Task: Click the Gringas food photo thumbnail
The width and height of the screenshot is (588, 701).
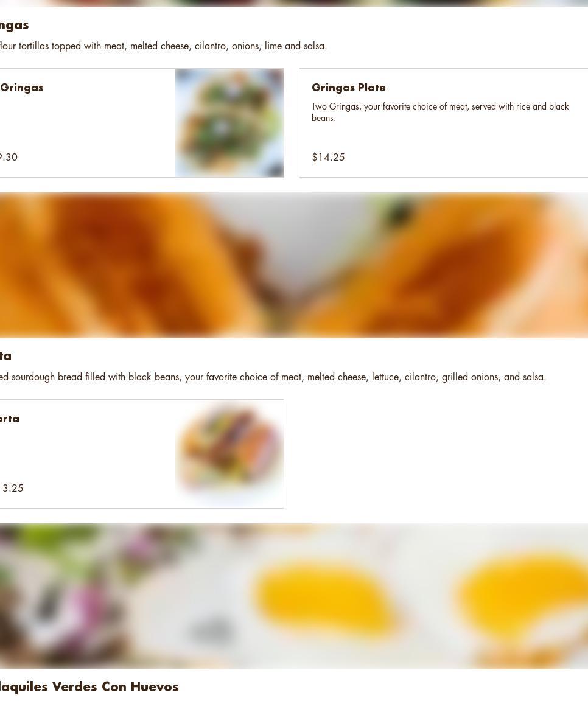Action: coord(229,123)
